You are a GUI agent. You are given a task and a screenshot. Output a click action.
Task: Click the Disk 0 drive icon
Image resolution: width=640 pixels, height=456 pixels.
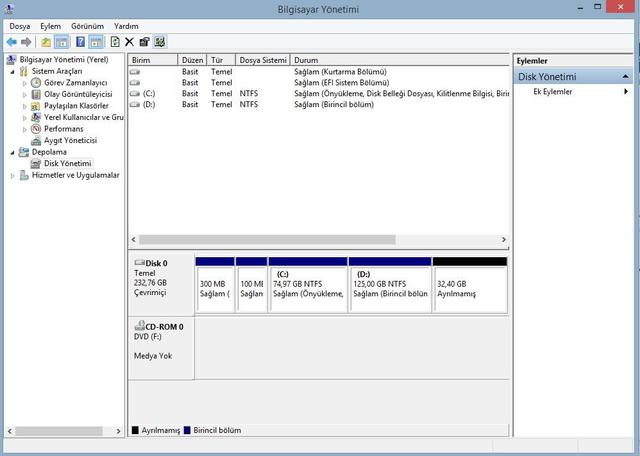click(140, 262)
